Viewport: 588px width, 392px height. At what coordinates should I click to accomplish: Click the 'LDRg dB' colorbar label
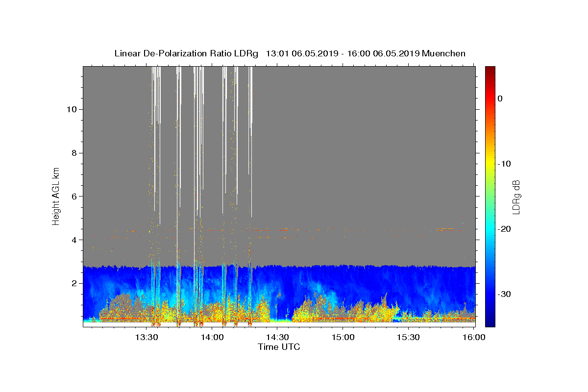516,197
